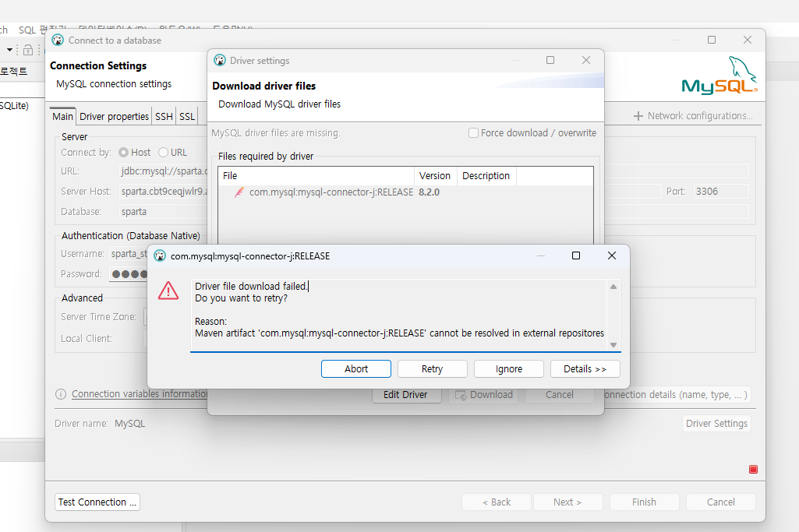Click the info icon beside Connection variables
Viewport: 799px width, 532px height.
tap(61, 394)
